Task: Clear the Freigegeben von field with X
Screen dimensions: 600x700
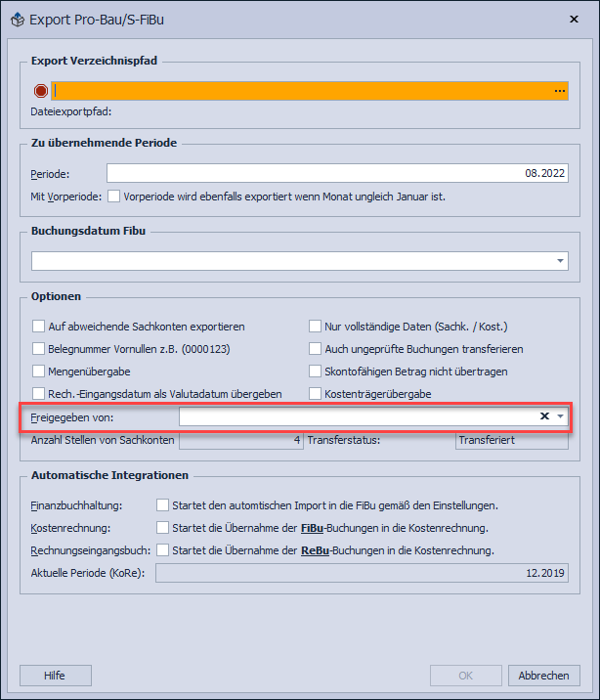Action: 545,416
